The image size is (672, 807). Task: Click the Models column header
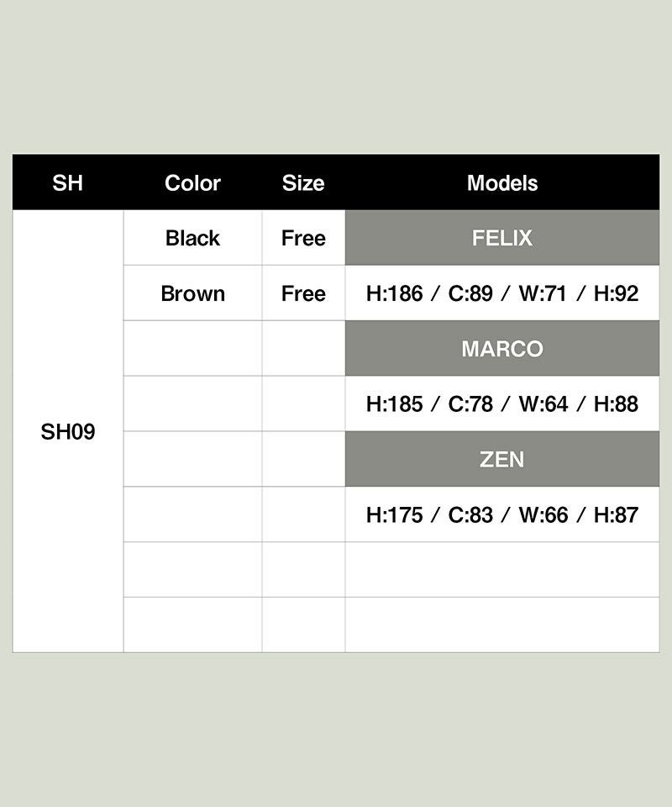pos(502,182)
